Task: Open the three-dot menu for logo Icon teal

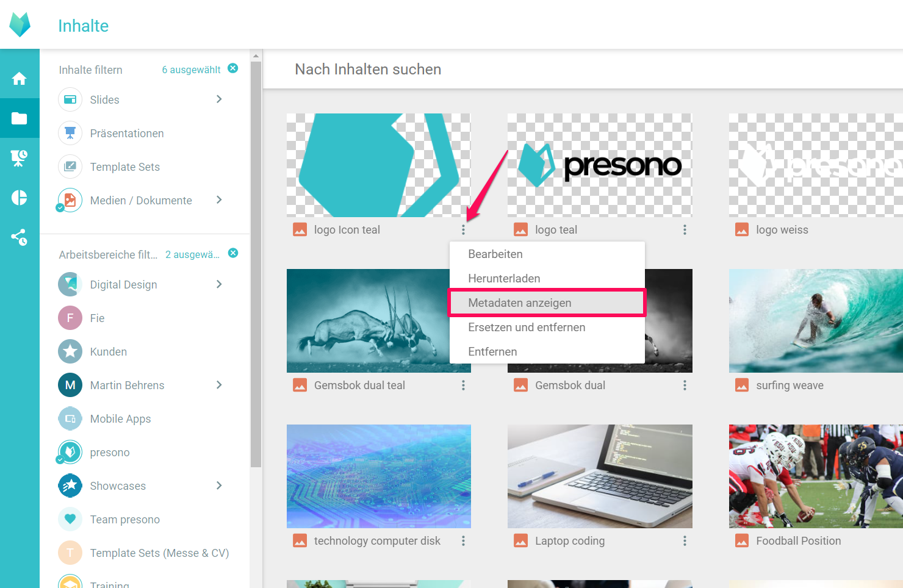Action: 463,229
